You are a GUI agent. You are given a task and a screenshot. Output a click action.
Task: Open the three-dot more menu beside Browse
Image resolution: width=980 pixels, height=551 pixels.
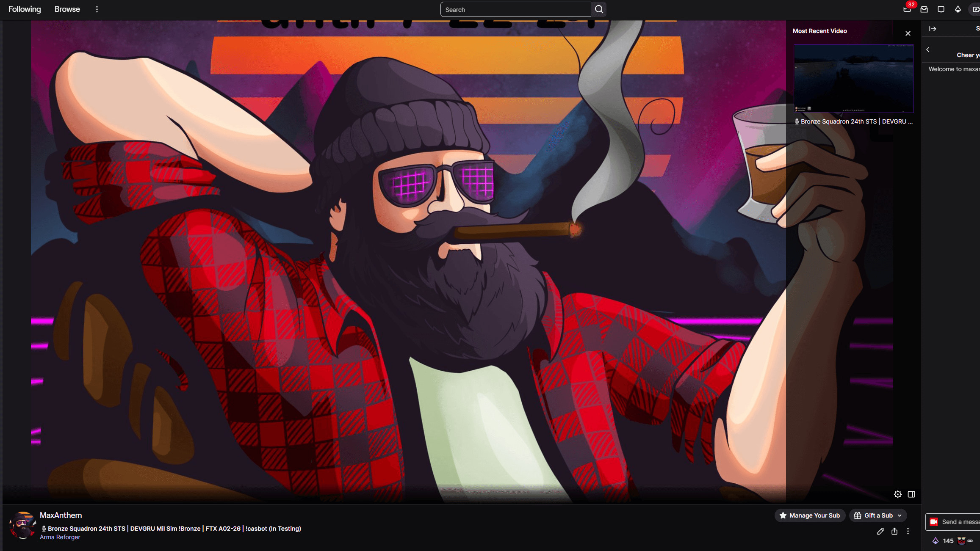coord(97,9)
